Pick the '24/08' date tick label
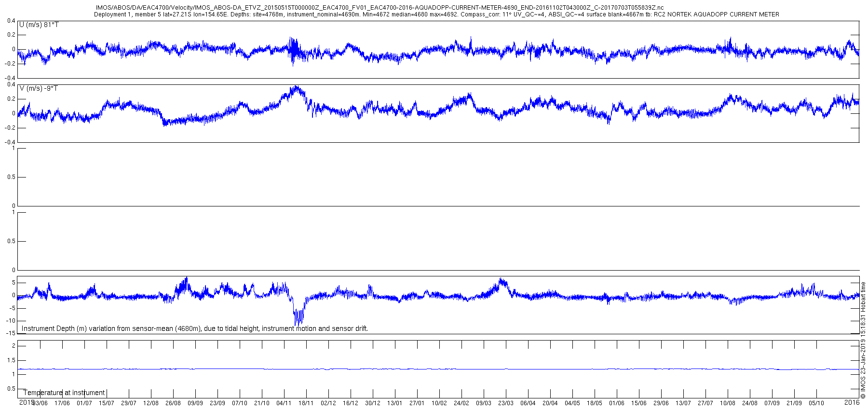This screenshot has height=410, width=868. click(x=750, y=403)
